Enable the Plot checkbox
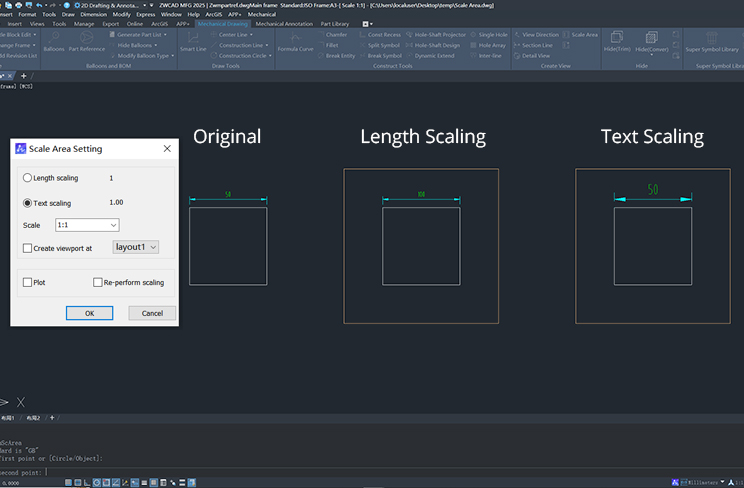The height and width of the screenshot is (488, 744). [28, 283]
